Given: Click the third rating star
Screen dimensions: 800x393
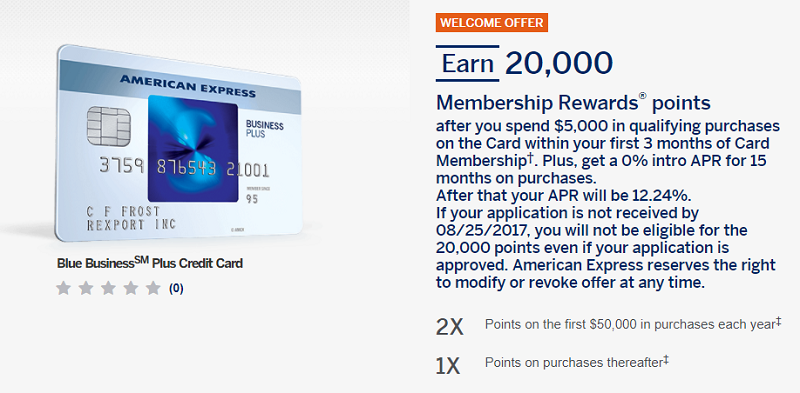Looking at the screenshot, I should tap(108, 288).
